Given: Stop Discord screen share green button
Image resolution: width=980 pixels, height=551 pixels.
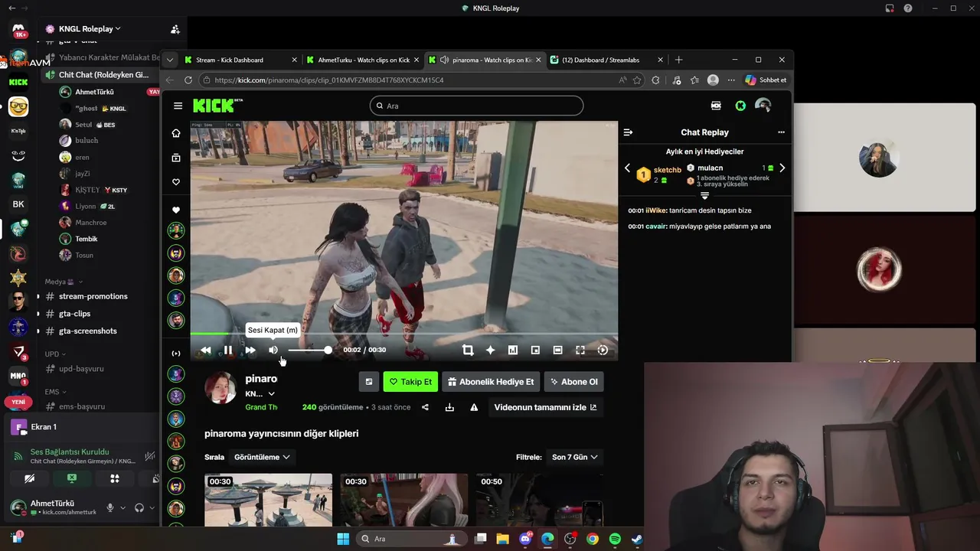Looking at the screenshot, I should point(72,478).
